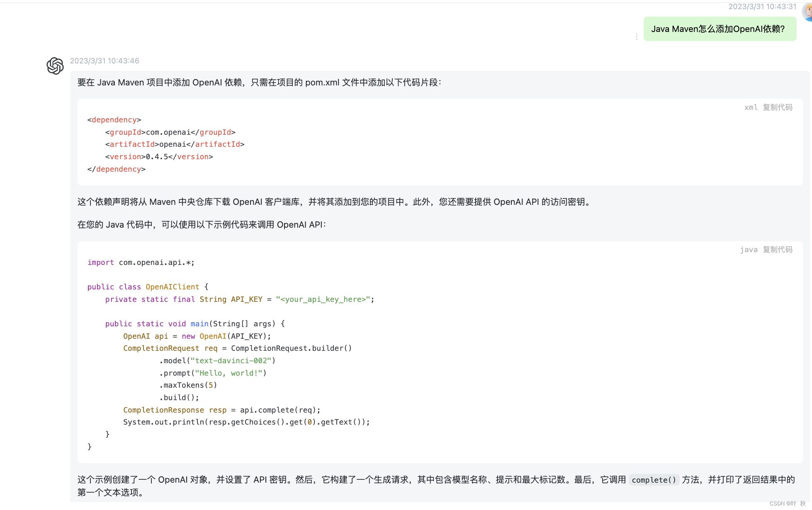Screen dimensions: 812x510
Task: Click the paragraph starting '这个依赖声明将从 Maven'
Action: 334,202
